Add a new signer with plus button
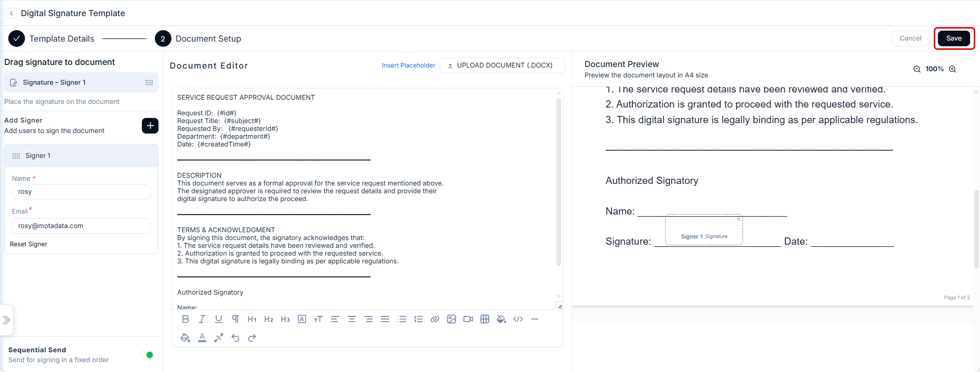 pyautogui.click(x=150, y=126)
